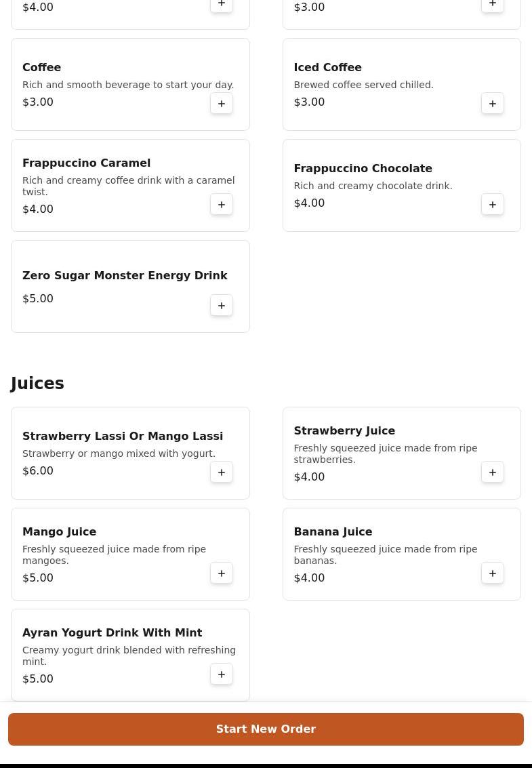This screenshot has height=768, width=532.
Task: Add Frappuccino Chocolate to order
Action: click(492, 204)
